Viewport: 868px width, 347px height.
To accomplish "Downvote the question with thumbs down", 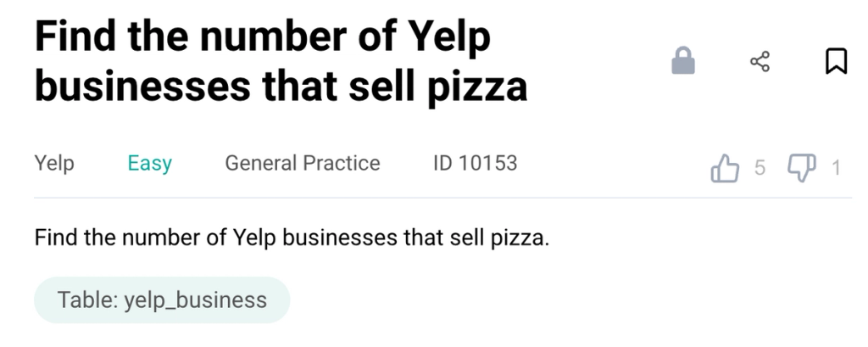I will pos(802,168).
